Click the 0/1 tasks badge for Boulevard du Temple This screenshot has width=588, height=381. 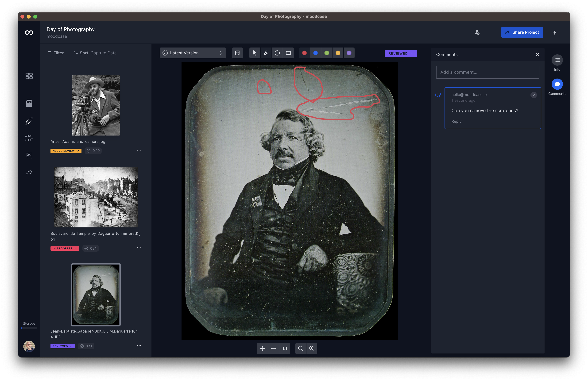click(x=91, y=248)
